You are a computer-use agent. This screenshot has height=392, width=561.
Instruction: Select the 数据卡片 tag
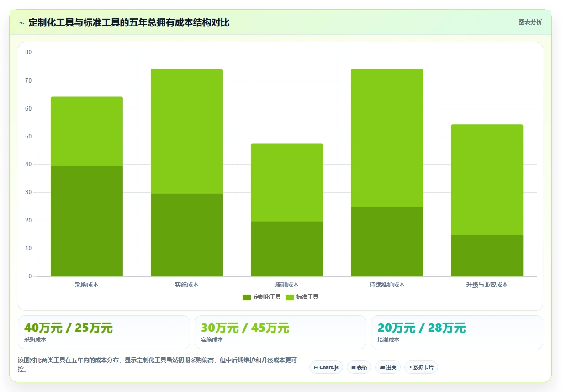(x=421, y=367)
